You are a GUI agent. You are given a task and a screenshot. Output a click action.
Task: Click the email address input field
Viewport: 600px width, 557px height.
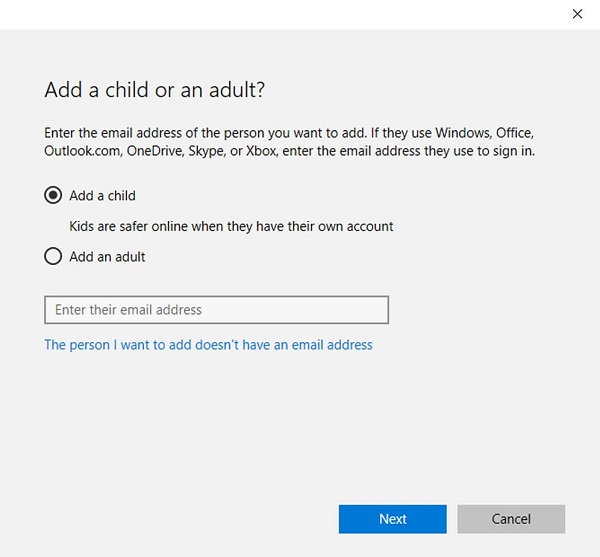[x=217, y=309]
